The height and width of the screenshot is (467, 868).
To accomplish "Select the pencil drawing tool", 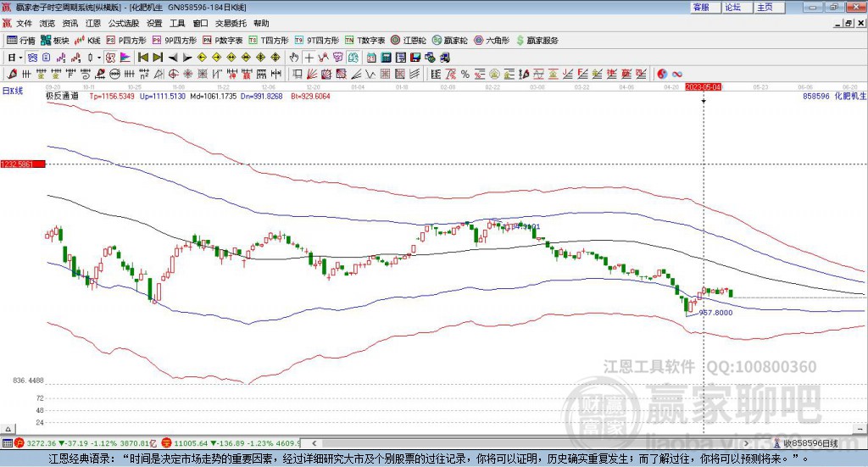I will (12, 74).
